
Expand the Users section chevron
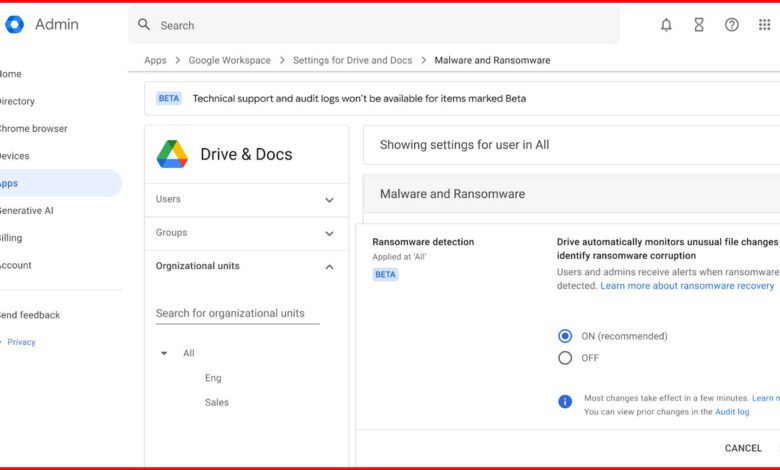329,200
